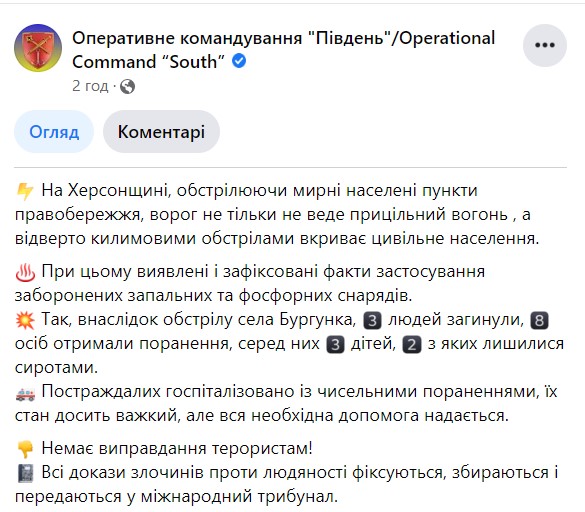
Task: Click the 2 год post timestamp
Action: (90, 86)
